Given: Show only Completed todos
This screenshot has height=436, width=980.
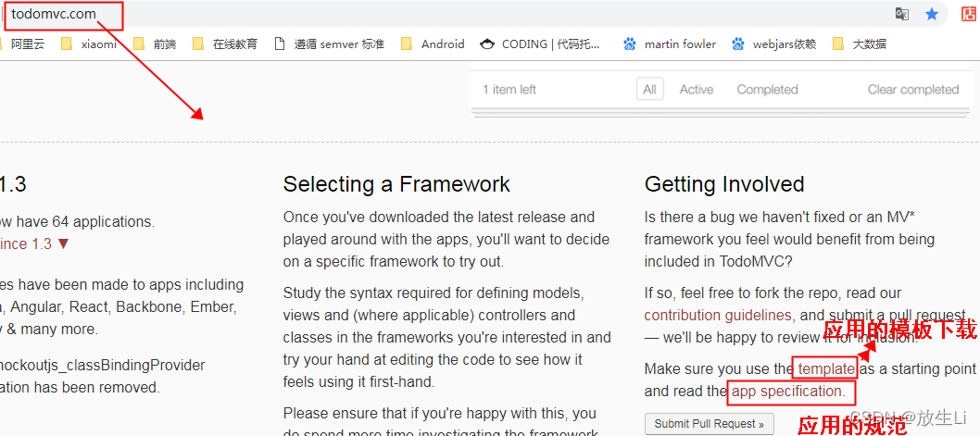Looking at the screenshot, I should click(767, 90).
